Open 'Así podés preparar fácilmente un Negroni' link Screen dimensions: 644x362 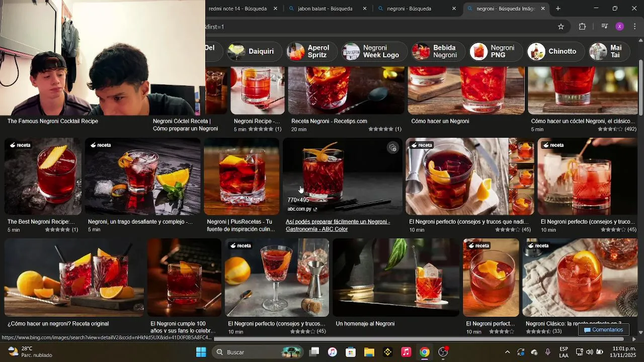click(x=338, y=225)
